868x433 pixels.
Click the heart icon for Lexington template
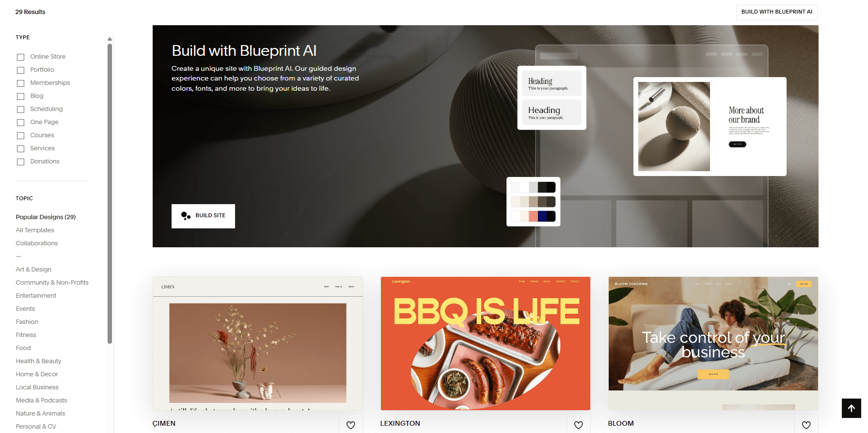point(578,425)
